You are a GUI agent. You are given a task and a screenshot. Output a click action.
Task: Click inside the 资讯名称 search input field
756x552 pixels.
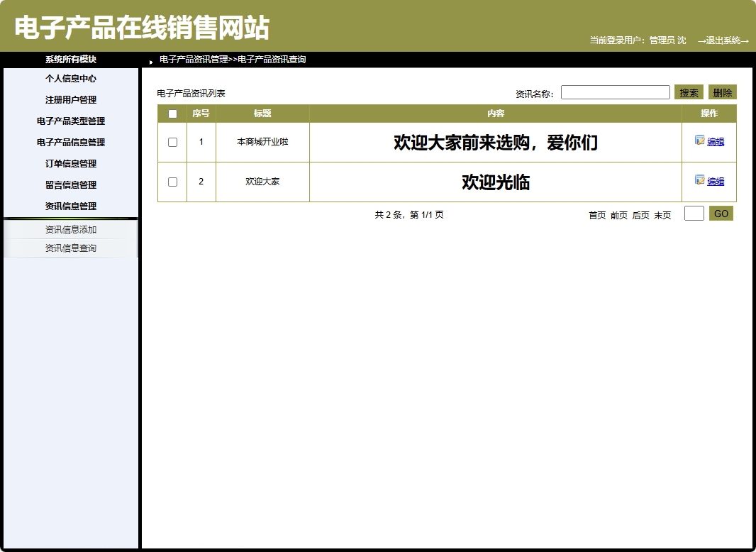(615, 92)
